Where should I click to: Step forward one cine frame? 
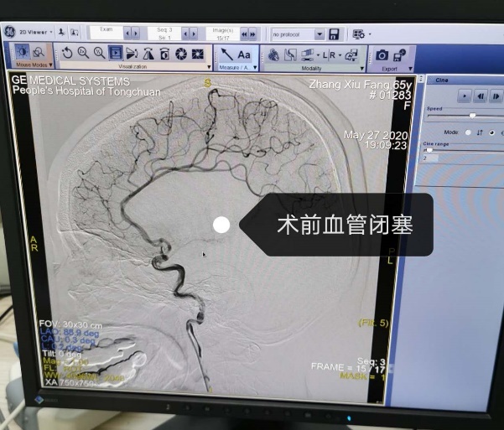(496, 96)
